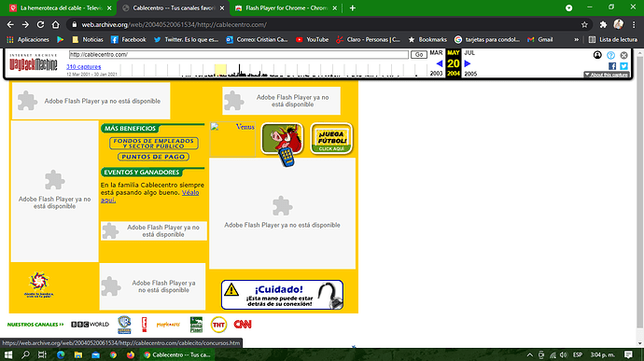This screenshot has height=361, width=644.
Task: Open the BBC World channel logo
Action: [90, 325]
